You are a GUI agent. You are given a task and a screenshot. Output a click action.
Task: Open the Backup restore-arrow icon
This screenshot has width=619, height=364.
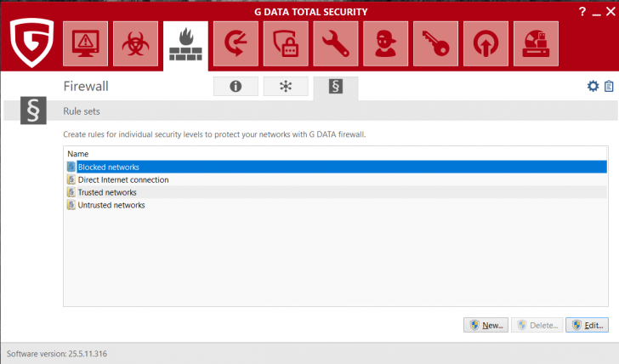pyautogui.click(x=236, y=44)
